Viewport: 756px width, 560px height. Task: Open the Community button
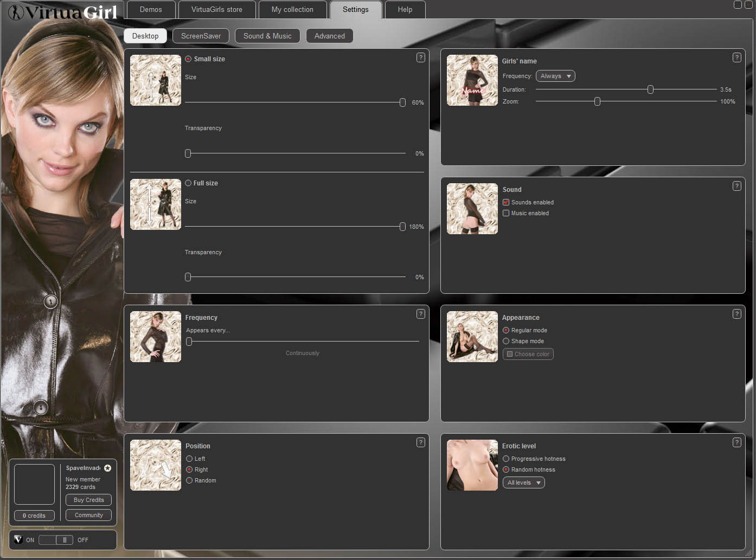tap(88, 515)
